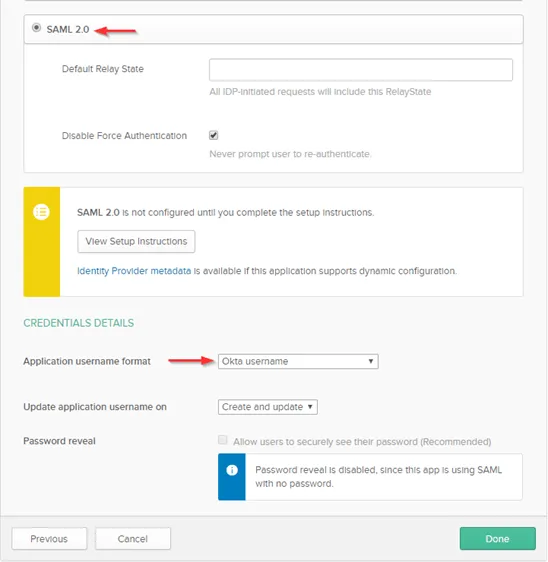Click the arrow beside Create and update
Screen dimensions: 548x562
pos(310,407)
